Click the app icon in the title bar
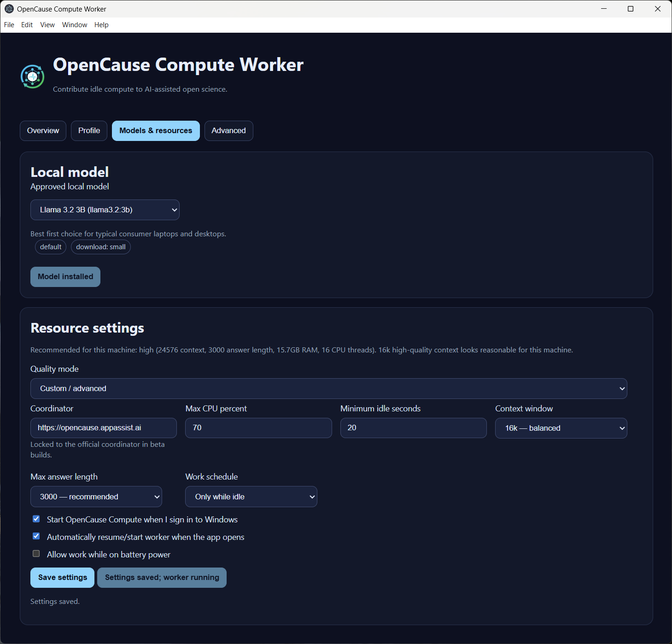672x644 pixels. (9, 9)
